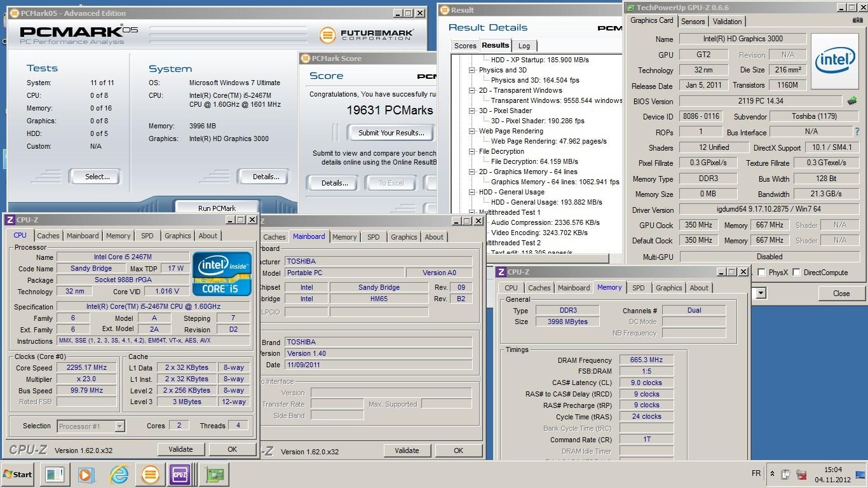Click the BIOS Version value 1.40 in CPU-Z
Viewport: 868px width, 488px height.
[x=378, y=353]
